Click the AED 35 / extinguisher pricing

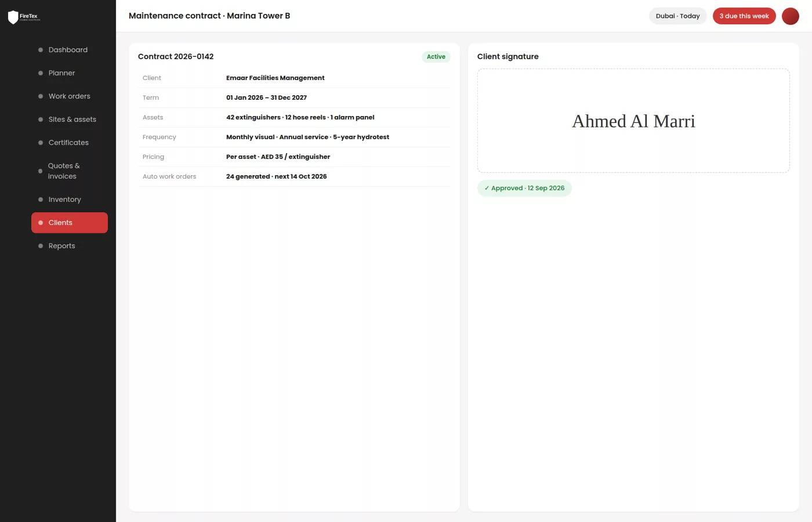coord(278,157)
